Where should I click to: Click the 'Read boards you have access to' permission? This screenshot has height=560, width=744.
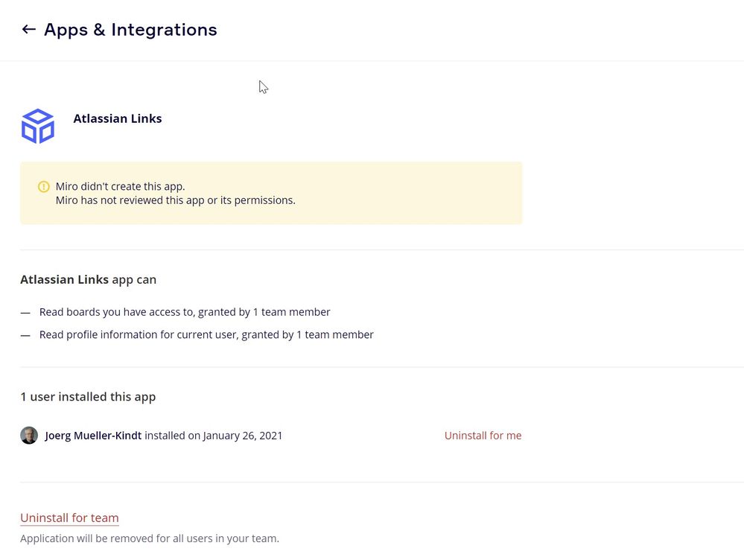[185, 312]
